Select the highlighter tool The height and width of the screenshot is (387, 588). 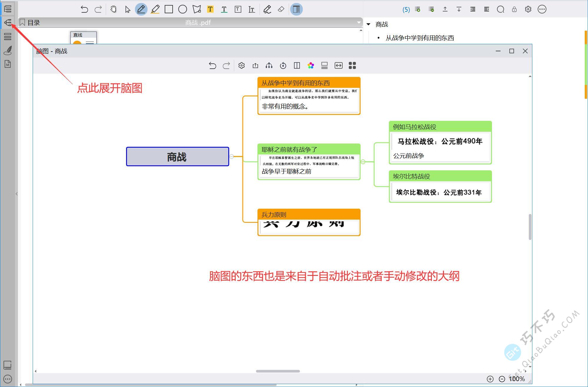155,9
